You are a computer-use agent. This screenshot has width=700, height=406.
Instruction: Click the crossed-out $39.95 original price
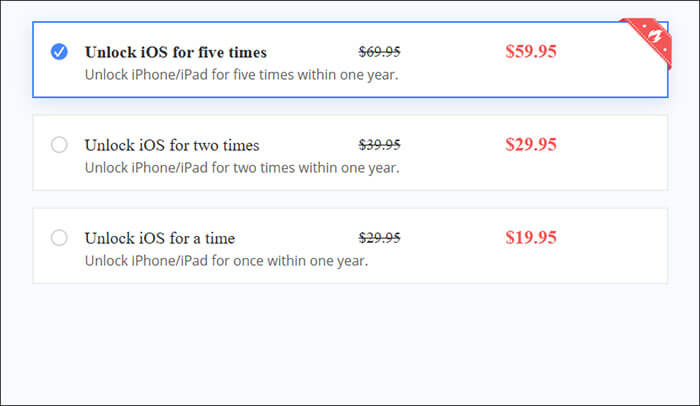[380, 144]
